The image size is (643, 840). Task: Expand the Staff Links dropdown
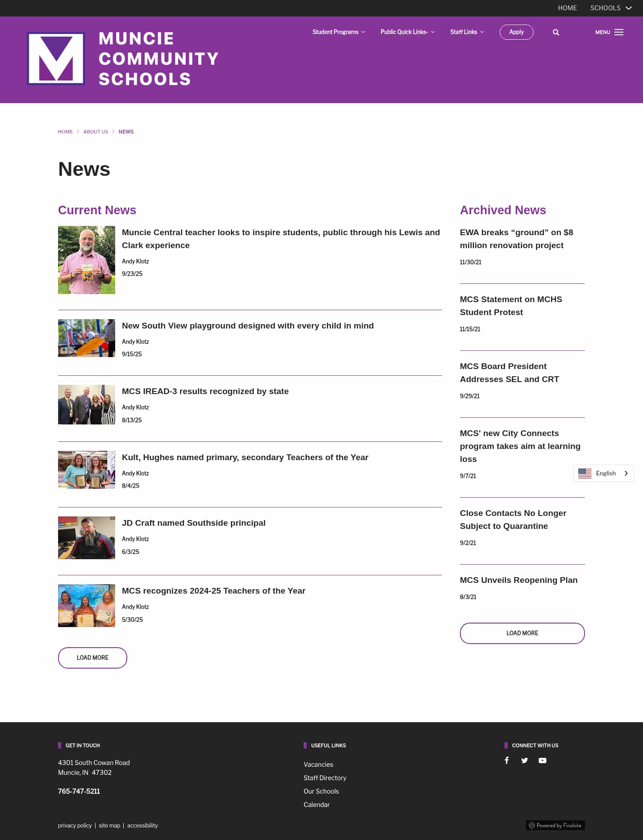click(467, 32)
